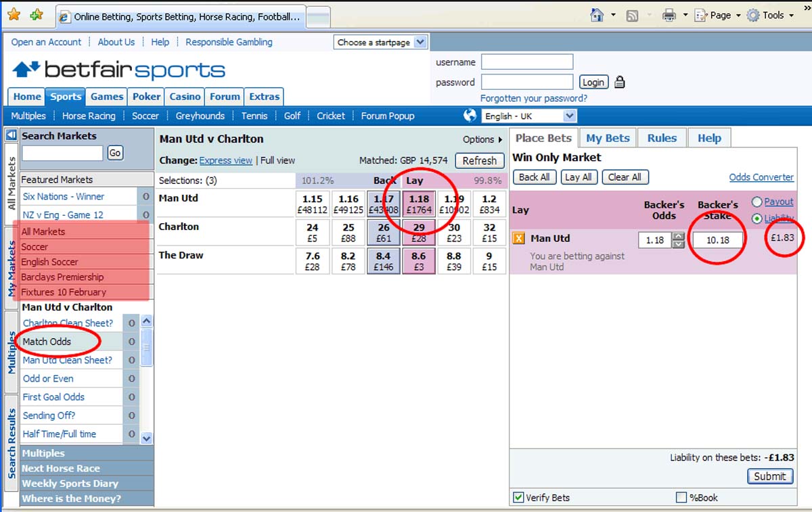812x512 pixels.
Task: Open the browser Favorites Center star
Action: point(14,15)
